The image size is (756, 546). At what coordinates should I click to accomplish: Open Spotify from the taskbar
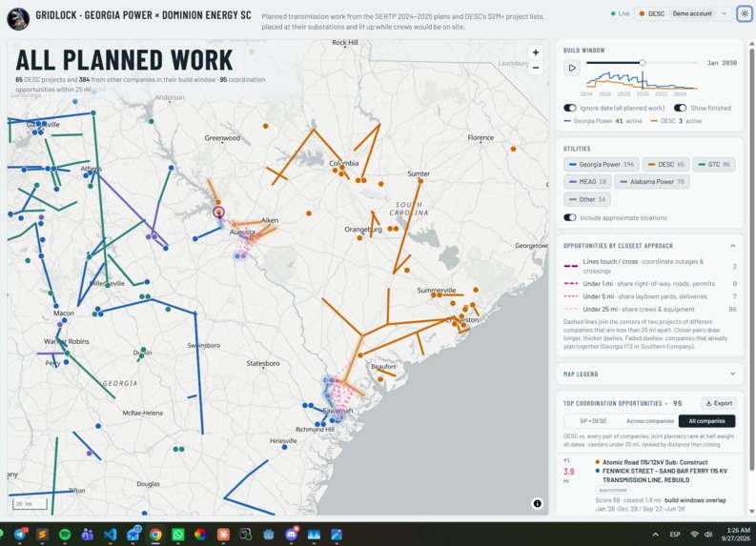tap(65, 534)
